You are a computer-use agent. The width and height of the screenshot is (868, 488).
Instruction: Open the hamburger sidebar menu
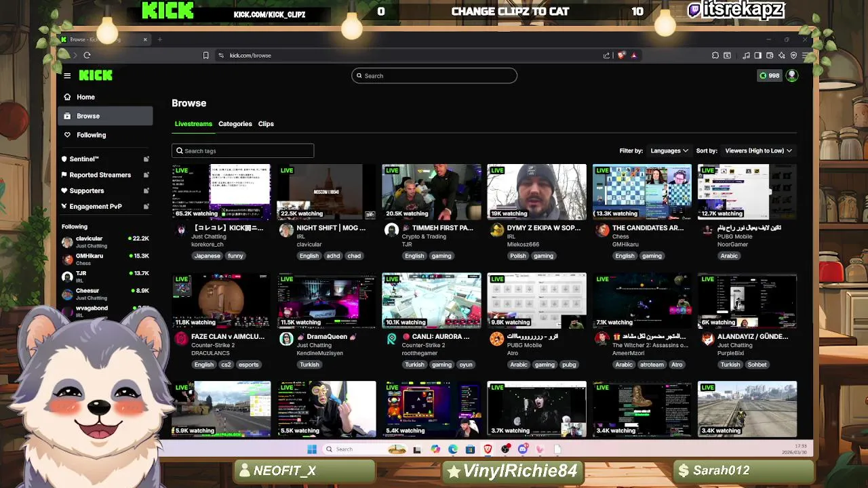point(67,76)
